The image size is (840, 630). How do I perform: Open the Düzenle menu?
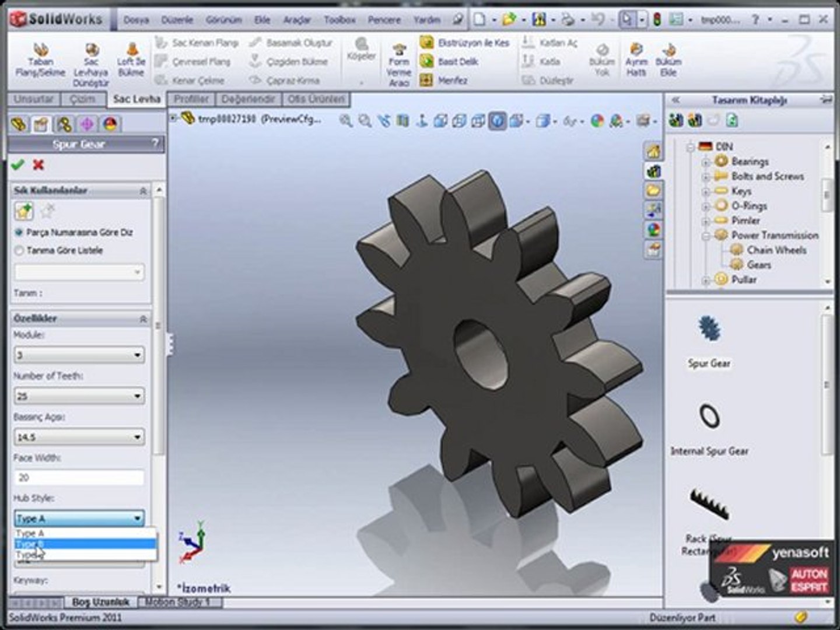177,20
